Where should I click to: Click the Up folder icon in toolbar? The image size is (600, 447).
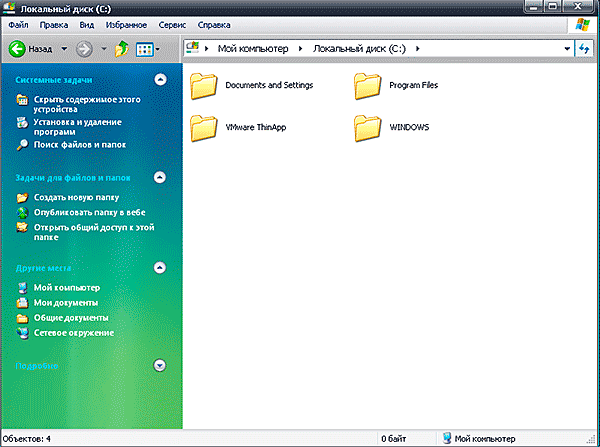click(122, 48)
